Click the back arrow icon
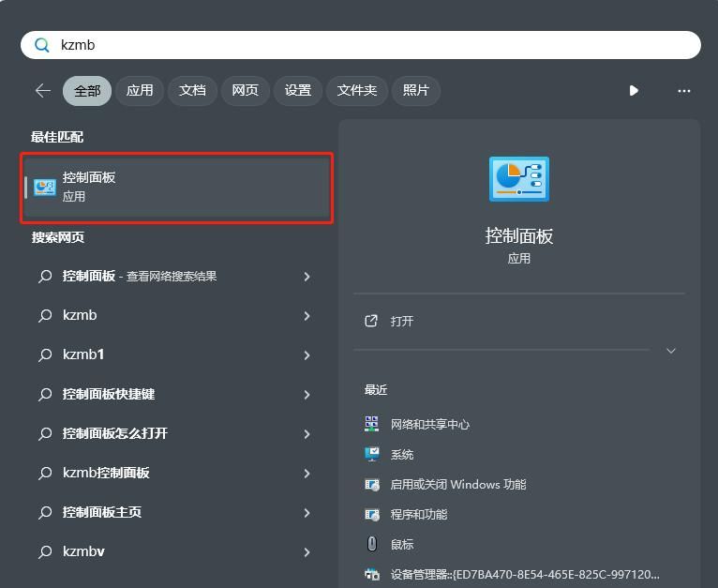The height and width of the screenshot is (588, 718). coord(43,91)
